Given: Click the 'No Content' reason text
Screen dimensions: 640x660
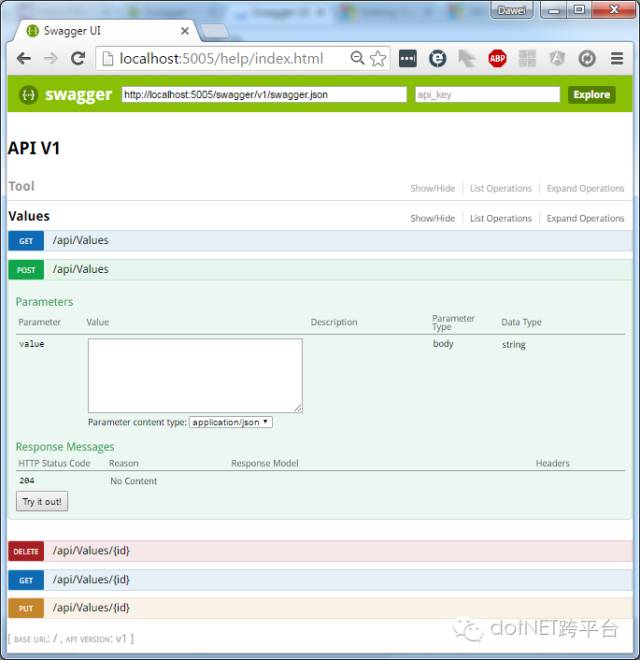Looking at the screenshot, I should (133, 481).
